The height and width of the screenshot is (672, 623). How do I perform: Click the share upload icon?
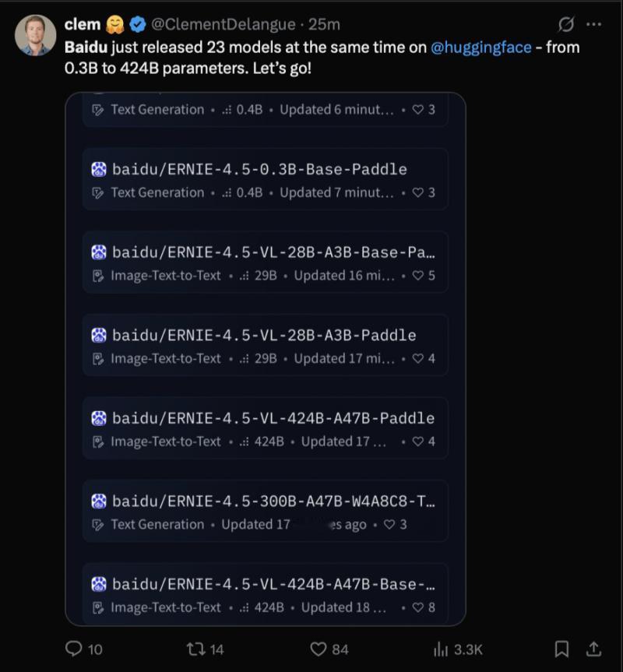click(x=593, y=649)
